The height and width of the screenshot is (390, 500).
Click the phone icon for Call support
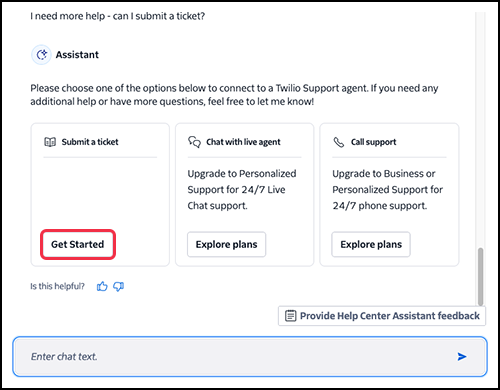339,142
